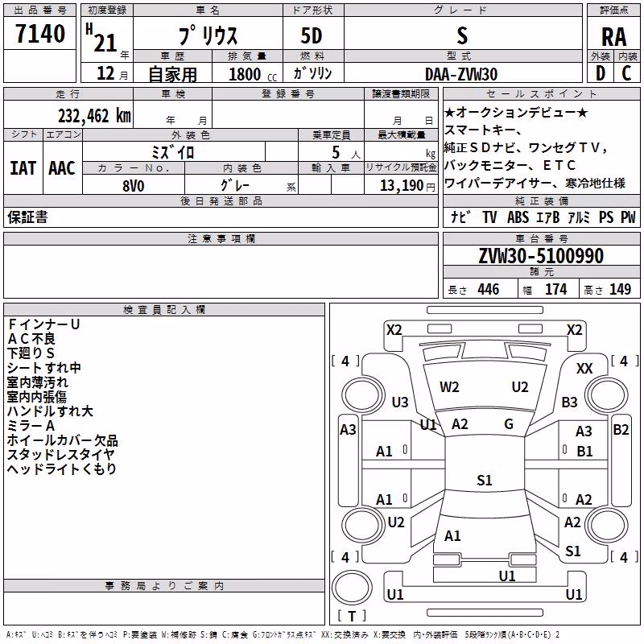
Task: Click the width value 174
Action: [x=556, y=290]
